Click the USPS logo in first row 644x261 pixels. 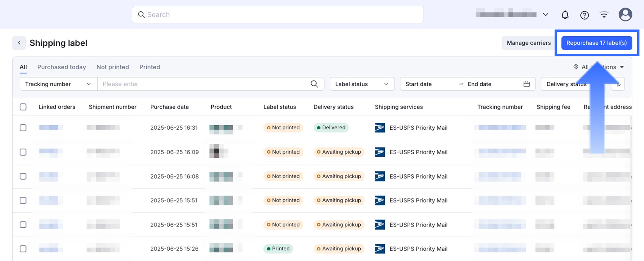(x=380, y=128)
